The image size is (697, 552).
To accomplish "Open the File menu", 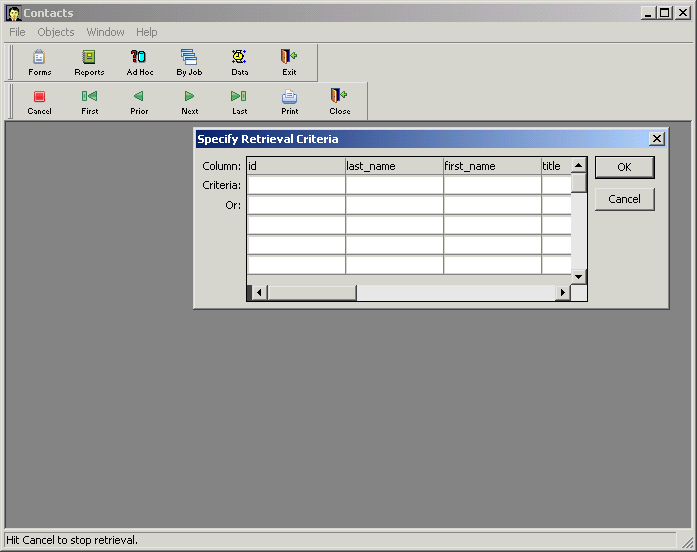I will pos(17,32).
